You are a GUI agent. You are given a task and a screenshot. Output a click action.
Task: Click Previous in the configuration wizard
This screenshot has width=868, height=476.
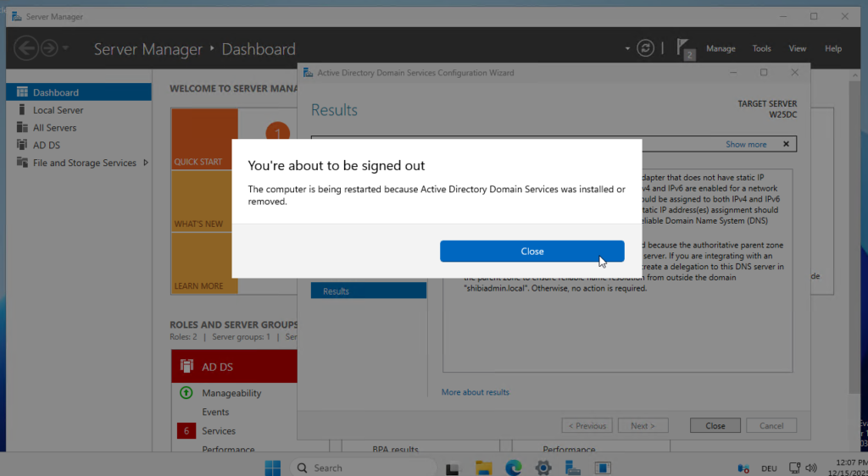click(587, 426)
